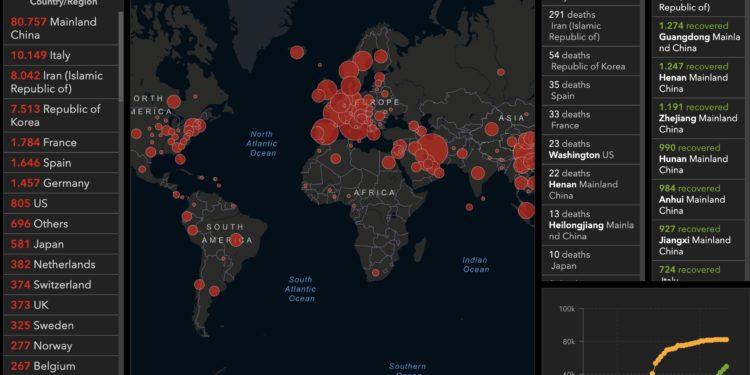Open 10 deaths Japan entry
750x375 pixels.
pos(591,260)
